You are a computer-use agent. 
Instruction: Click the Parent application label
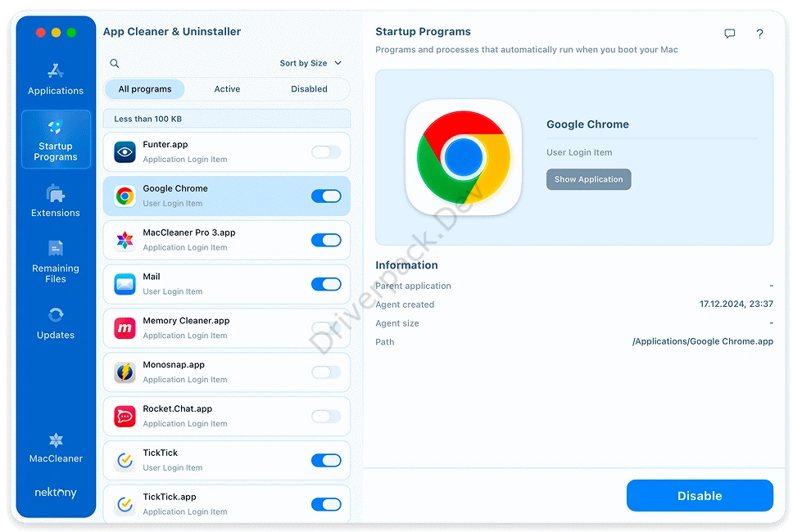pos(413,286)
